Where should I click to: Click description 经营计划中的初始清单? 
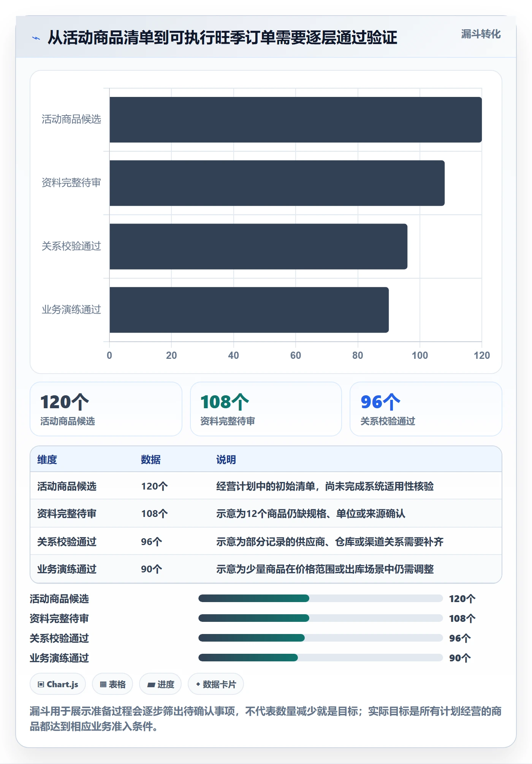click(x=325, y=486)
